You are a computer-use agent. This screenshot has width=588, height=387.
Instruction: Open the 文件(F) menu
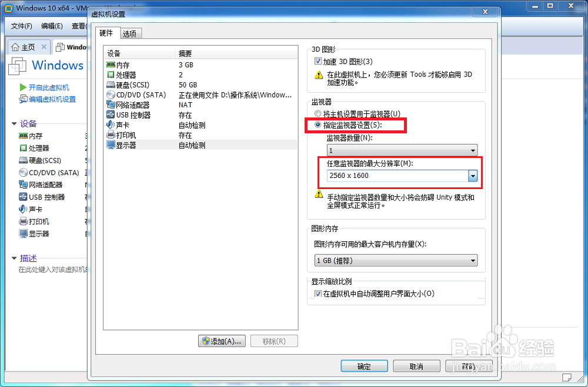21,26
